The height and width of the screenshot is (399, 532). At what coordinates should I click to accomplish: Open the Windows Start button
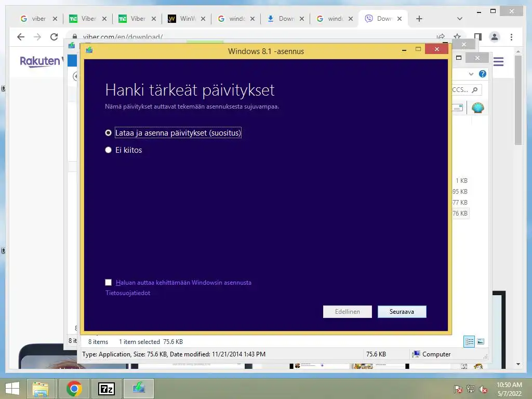(x=12, y=389)
